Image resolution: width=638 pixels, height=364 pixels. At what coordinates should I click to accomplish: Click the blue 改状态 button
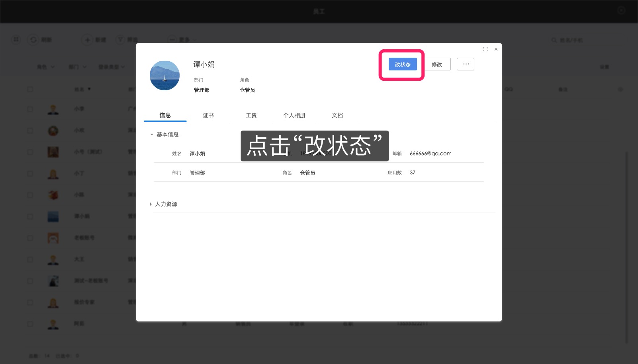click(x=403, y=64)
